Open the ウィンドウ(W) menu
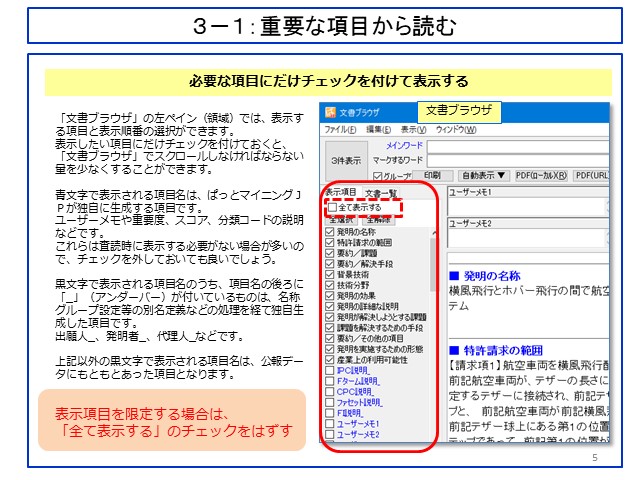640x480 pixels. pos(456,130)
